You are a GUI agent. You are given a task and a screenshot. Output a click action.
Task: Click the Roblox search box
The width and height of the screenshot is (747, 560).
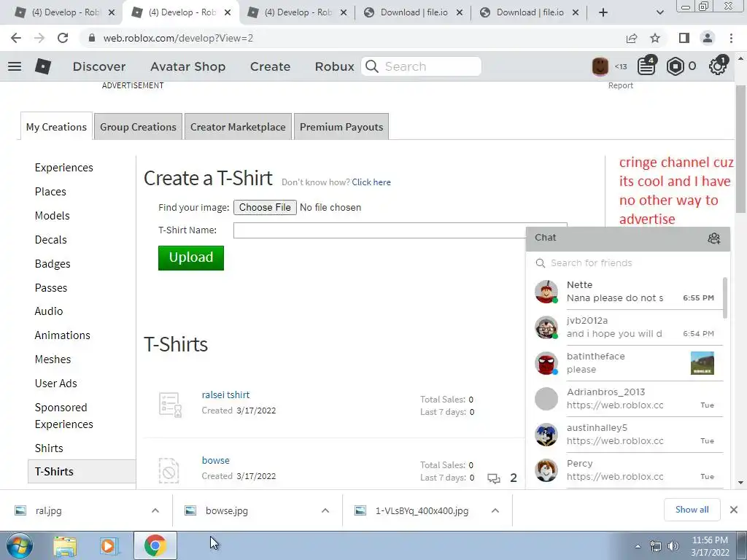[421, 66]
